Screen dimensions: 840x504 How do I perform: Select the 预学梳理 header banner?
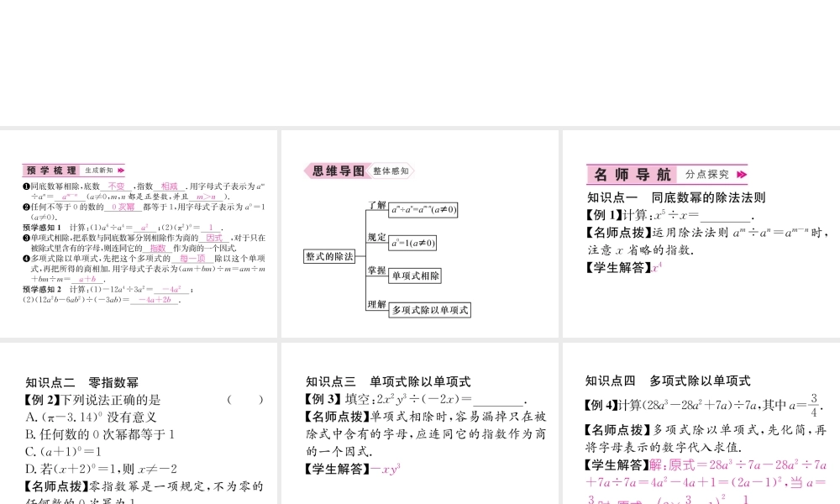click(x=73, y=171)
